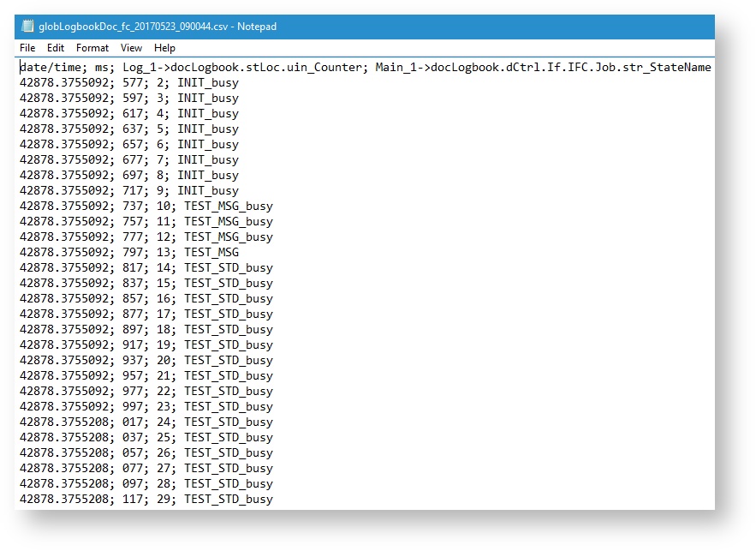
Task: Open the Edit menu
Action: click(56, 48)
